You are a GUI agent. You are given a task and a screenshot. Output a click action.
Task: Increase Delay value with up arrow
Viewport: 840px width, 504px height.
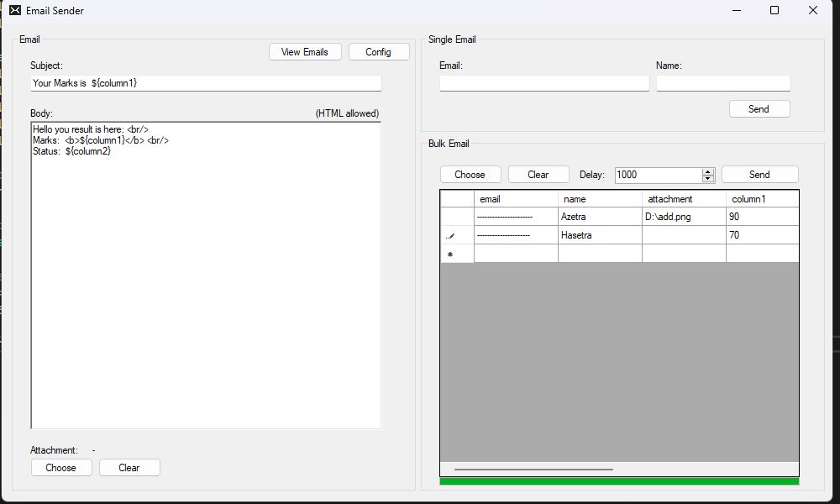click(708, 171)
